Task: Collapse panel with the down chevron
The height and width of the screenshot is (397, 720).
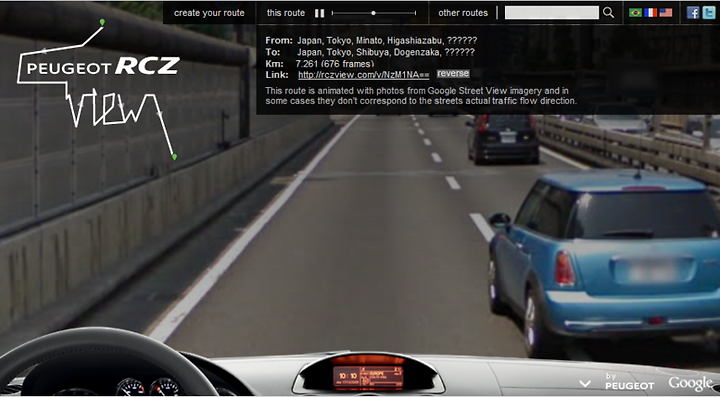Action: coord(585,383)
